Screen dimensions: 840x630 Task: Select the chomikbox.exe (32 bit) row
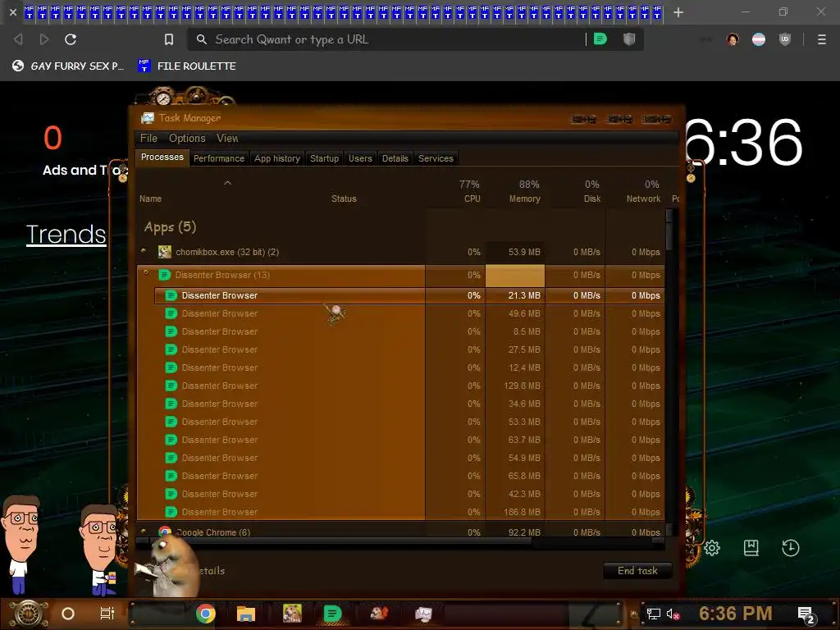coord(400,252)
